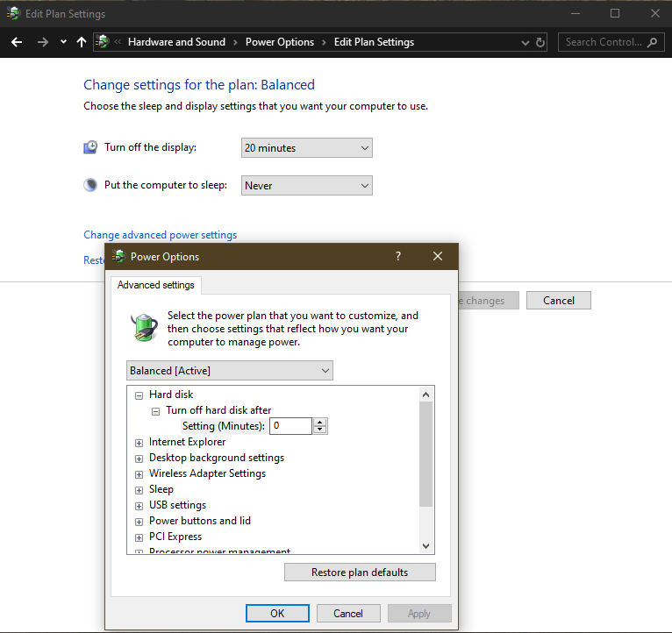Image resolution: width=672 pixels, height=633 pixels.
Task: Expand the Internet Explorer node
Action: pyautogui.click(x=139, y=444)
